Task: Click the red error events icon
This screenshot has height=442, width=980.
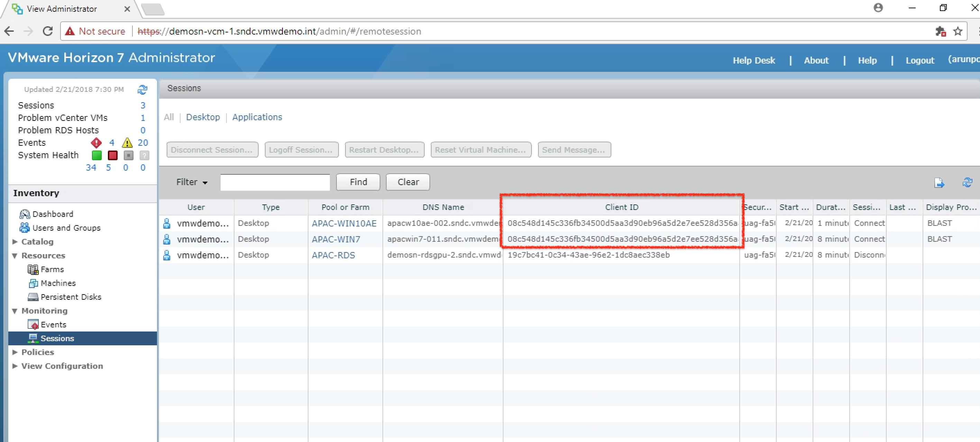Action: coord(96,143)
